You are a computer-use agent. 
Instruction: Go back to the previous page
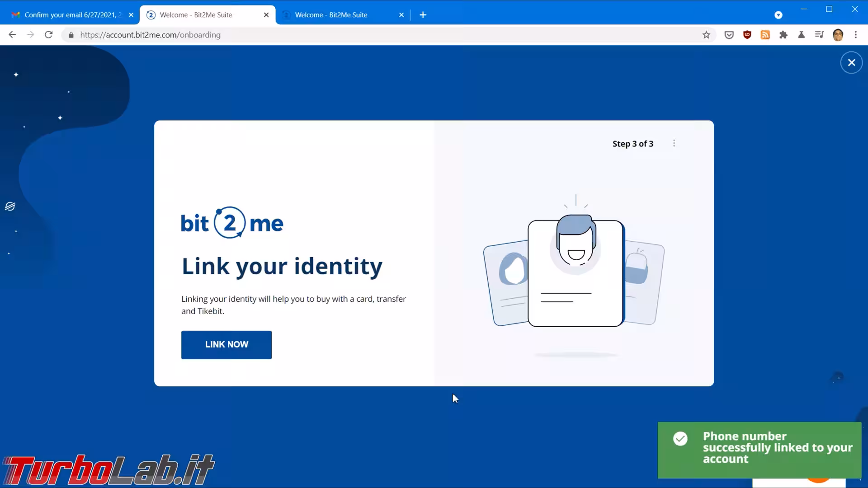[x=12, y=35]
